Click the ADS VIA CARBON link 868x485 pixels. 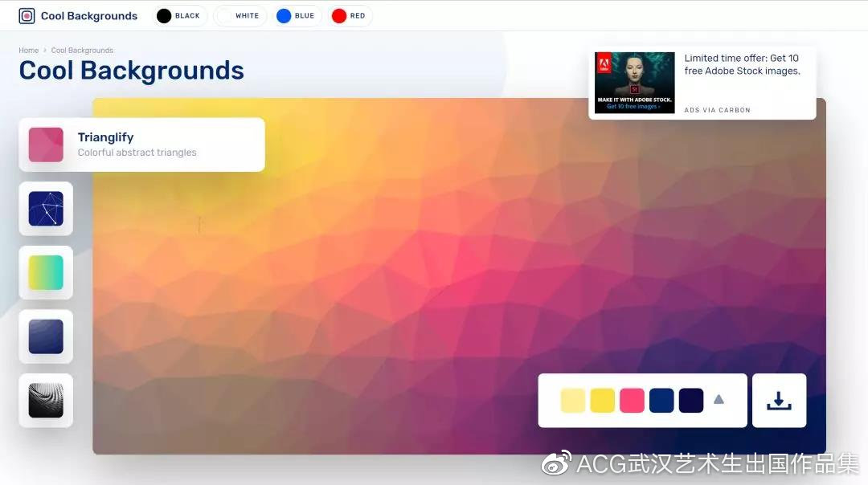point(717,110)
